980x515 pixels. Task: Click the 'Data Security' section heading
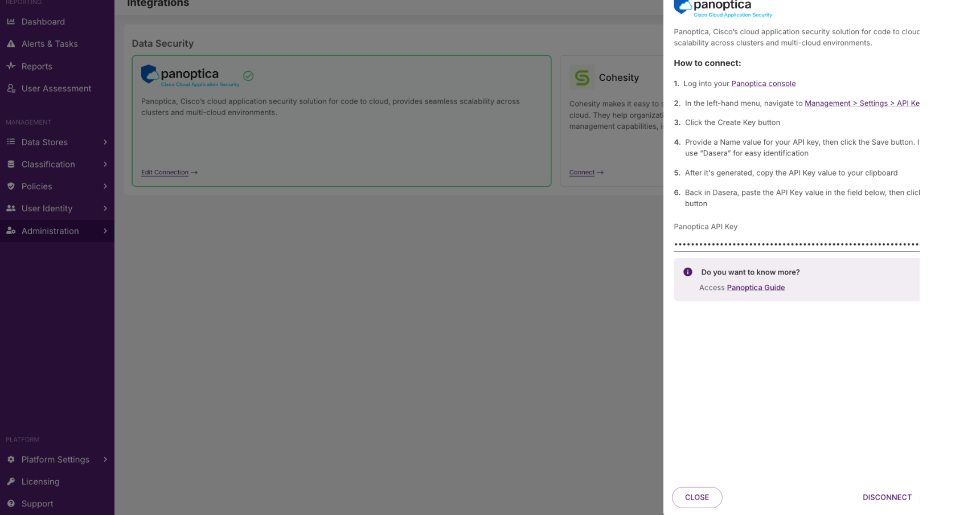[x=163, y=43]
